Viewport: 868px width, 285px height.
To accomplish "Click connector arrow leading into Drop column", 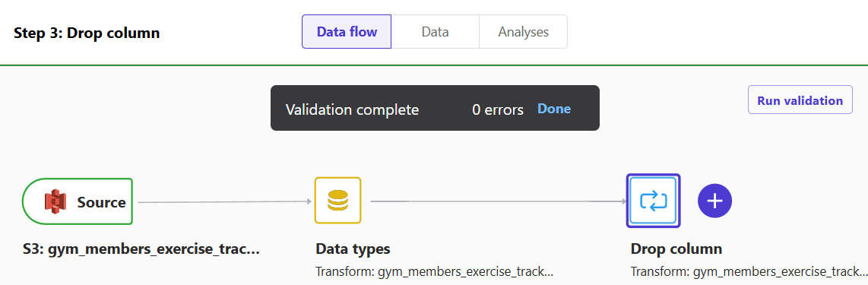I will tap(498, 201).
